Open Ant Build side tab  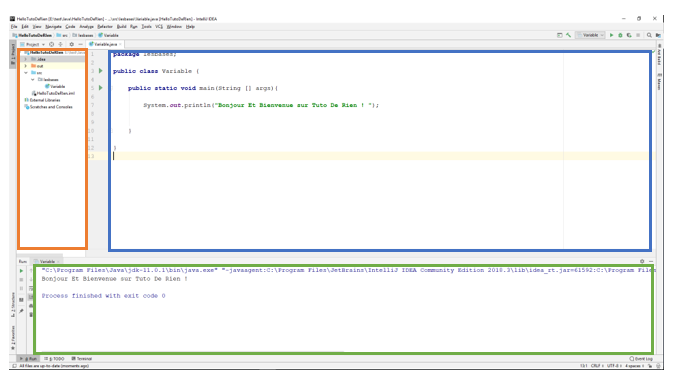click(x=659, y=55)
